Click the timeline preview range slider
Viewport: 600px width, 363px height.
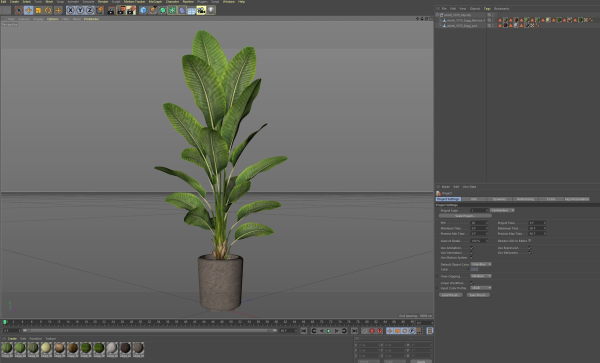tap(150, 330)
